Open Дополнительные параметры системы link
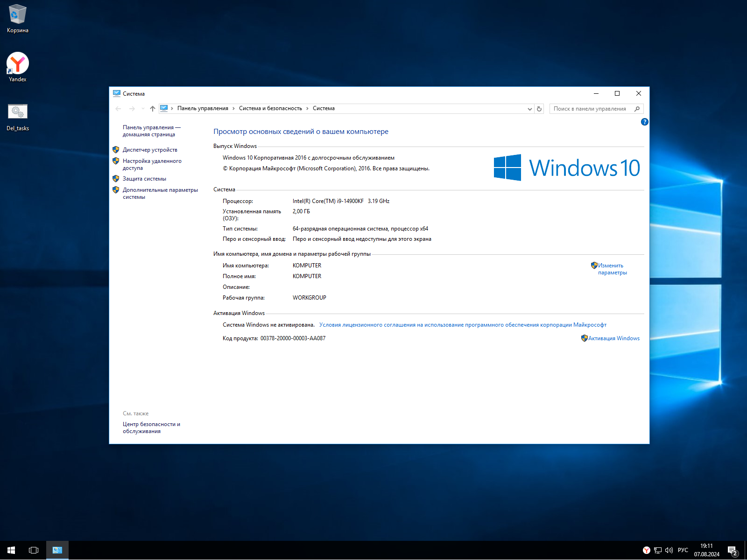The height and width of the screenshot is (560, 747). (160, 193)
